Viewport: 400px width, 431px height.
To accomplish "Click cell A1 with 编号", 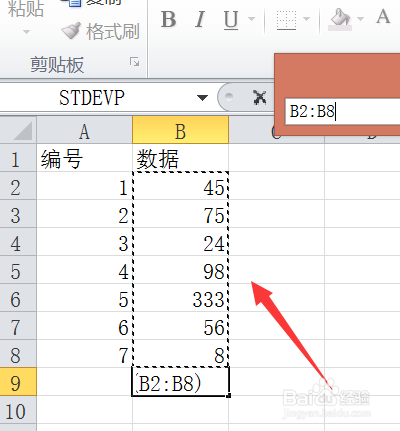I will click(84, 158).
